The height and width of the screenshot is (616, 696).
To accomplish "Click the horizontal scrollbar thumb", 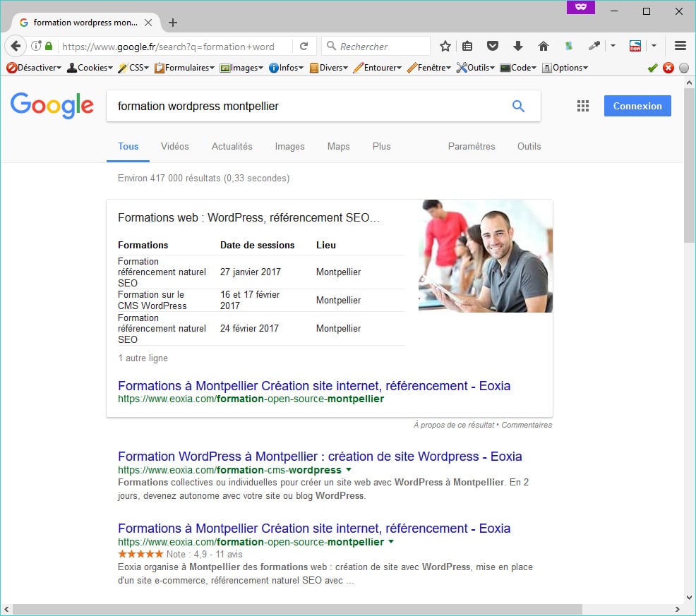I will click(297, 609).
